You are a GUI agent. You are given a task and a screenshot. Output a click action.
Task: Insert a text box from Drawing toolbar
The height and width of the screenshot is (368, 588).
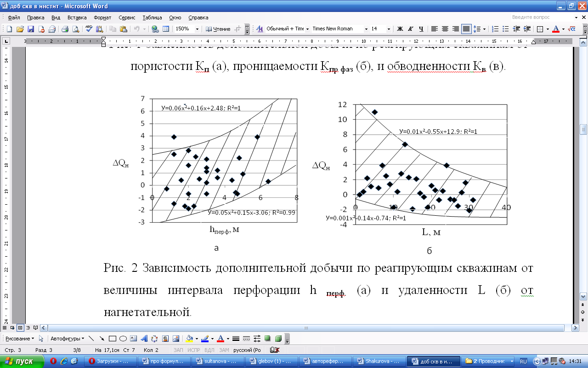point(133,339)
